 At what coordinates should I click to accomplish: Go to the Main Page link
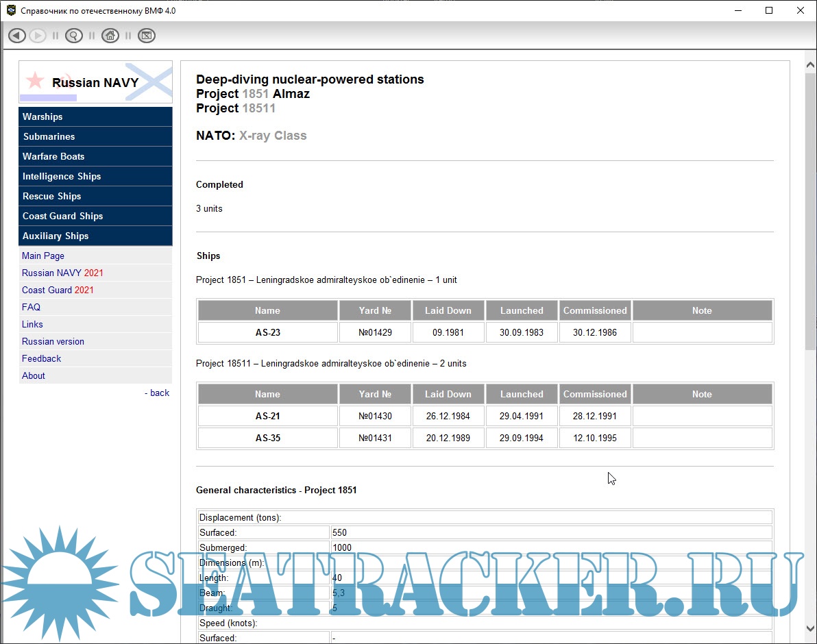43,256
